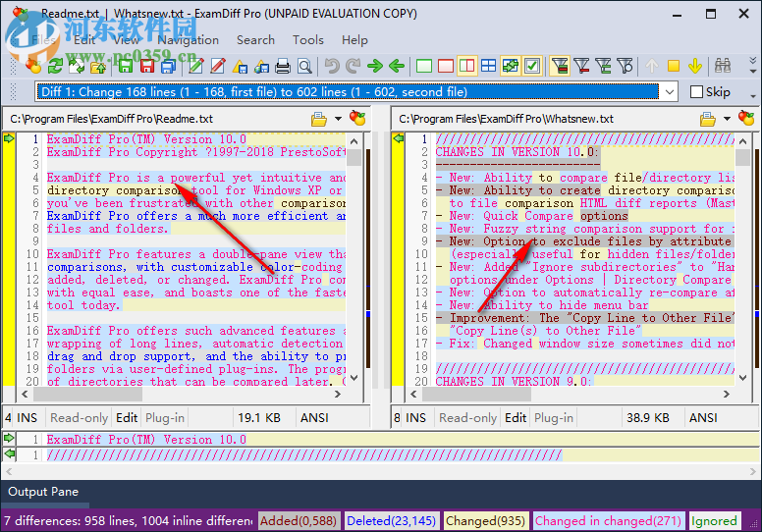
Task: Click the Changed(935) color legend
Action: [485, 521]
